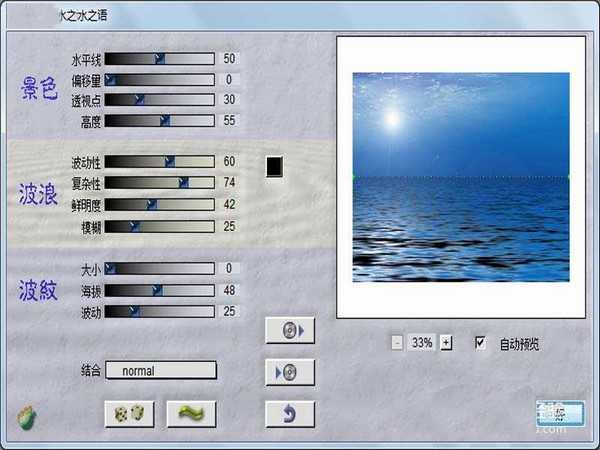Click the ocean preview image
Image resolution: width=600 pixels, height=450 pixels.
coord(461,177)
